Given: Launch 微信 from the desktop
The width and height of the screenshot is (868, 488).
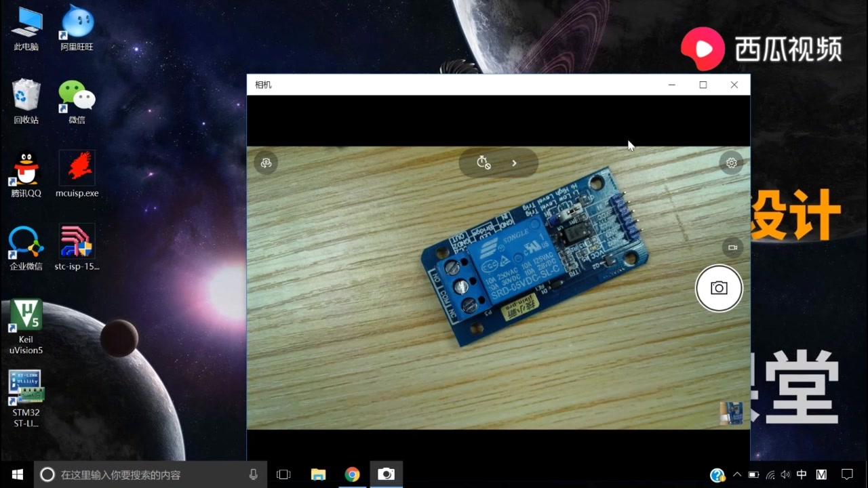Looking at the screenshot, I should (77, 102).
